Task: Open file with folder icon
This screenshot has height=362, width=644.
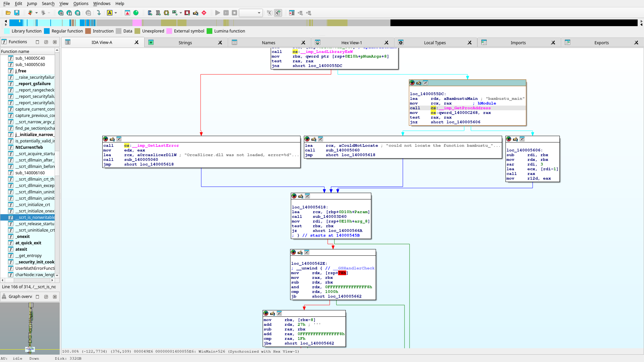Action: click(x=8, y=13)
